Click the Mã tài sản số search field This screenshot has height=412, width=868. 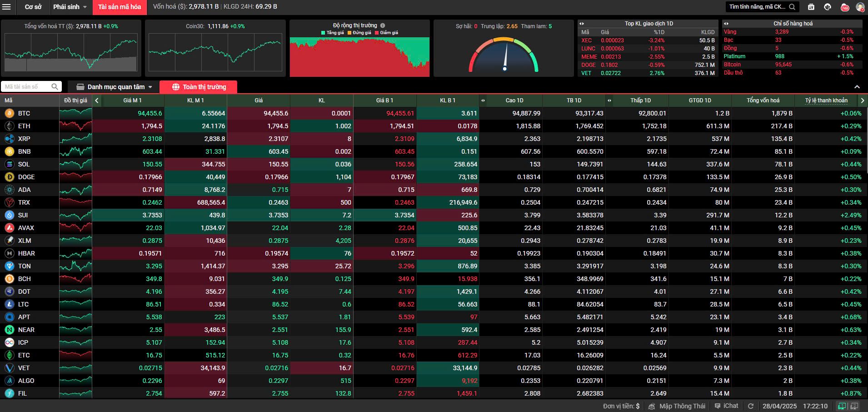[x=27, y=87]
